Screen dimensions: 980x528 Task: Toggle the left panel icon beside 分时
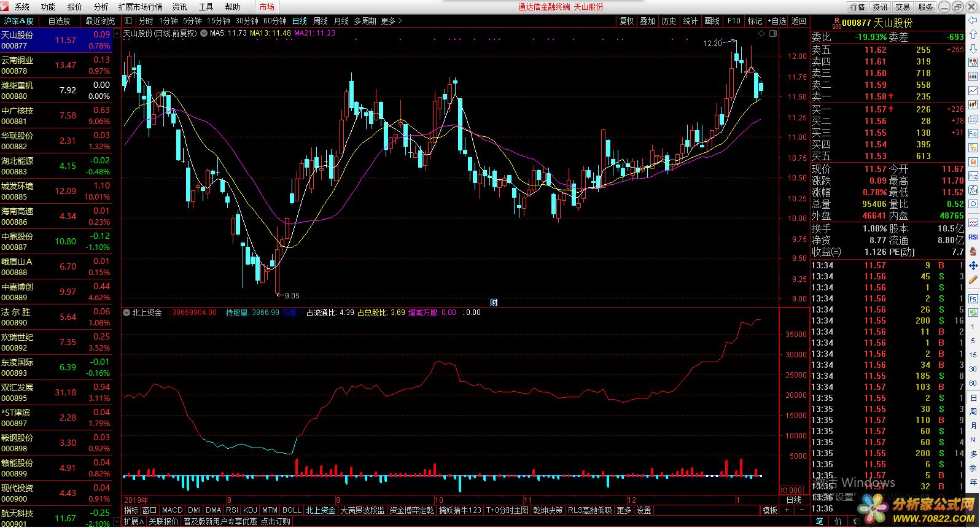(x=128, y=21)
